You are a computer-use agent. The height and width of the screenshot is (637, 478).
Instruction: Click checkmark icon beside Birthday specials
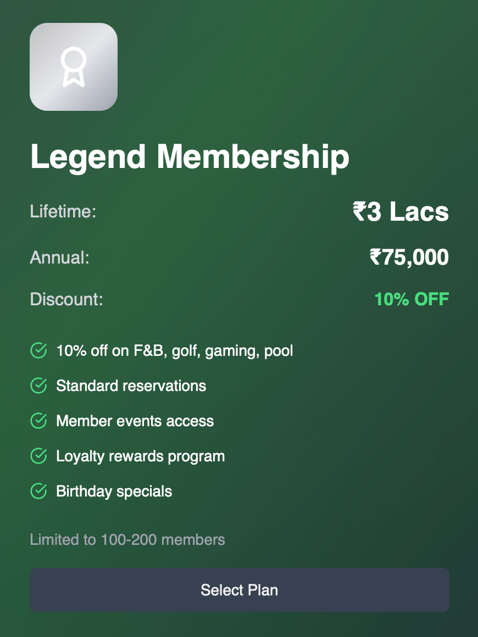tap(39, 491)
